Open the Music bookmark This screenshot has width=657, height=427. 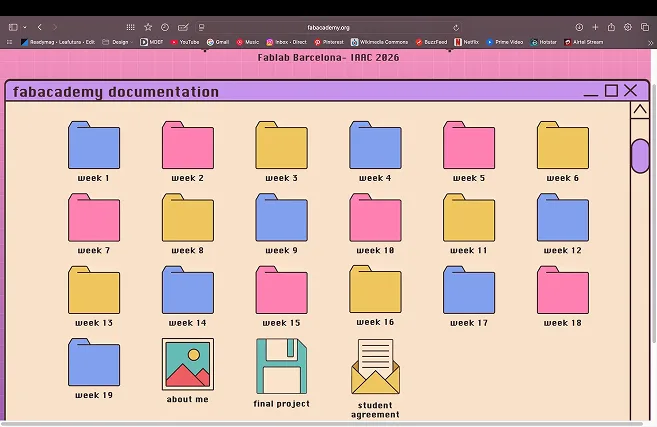point(248,42)
